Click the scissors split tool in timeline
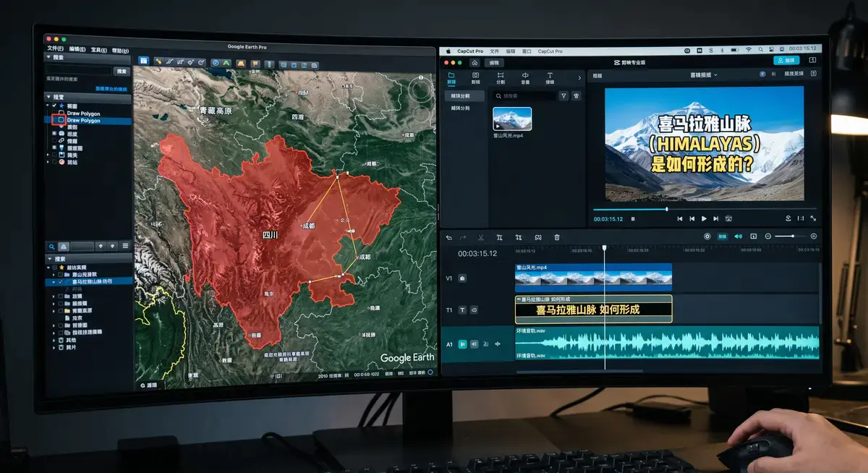Viewport: 868px width, 473px height. pyautogui.click(x=482, y=237)
